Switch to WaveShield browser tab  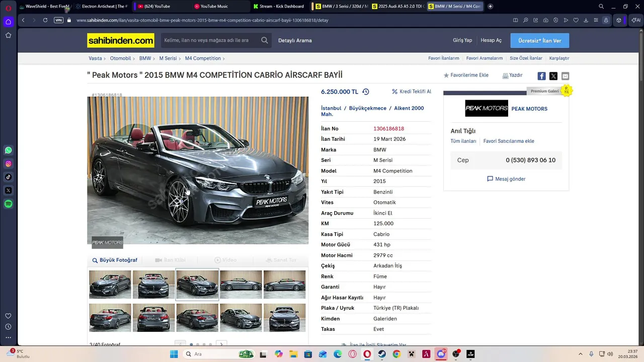44,6
